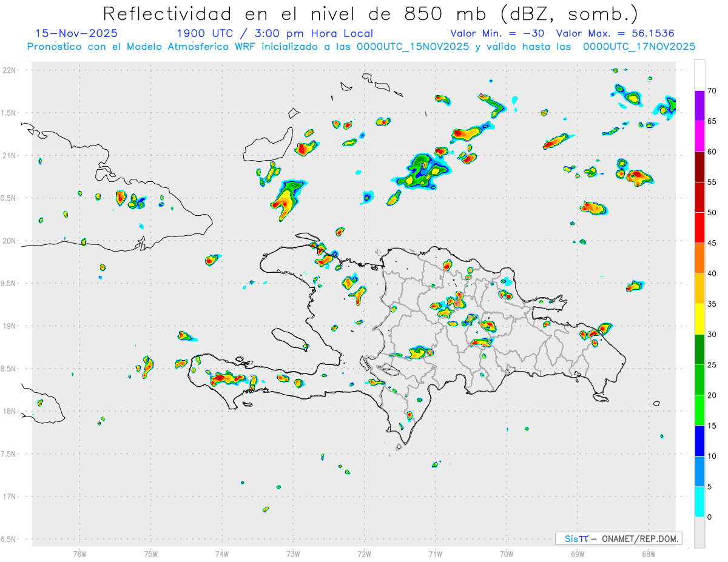Viewport: 728px width, 562px height.
Task: Click the "30" value on the color scale
Action: 712,335
